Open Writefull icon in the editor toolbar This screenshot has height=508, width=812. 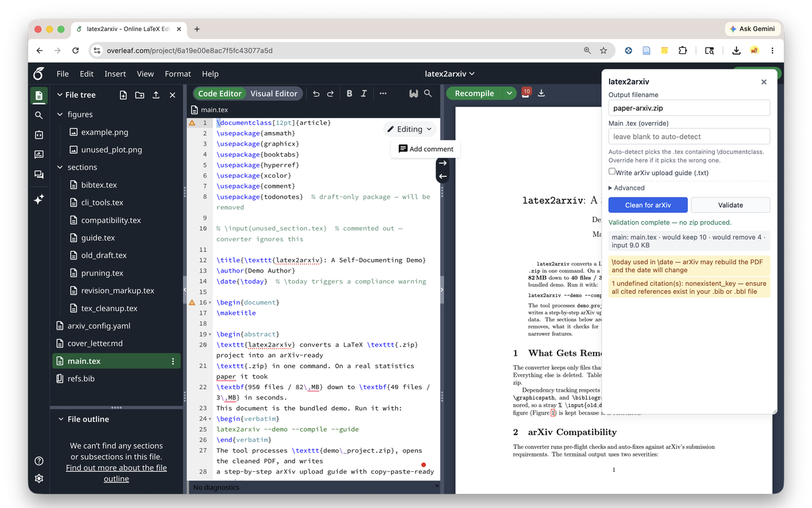tap(414, 93)
